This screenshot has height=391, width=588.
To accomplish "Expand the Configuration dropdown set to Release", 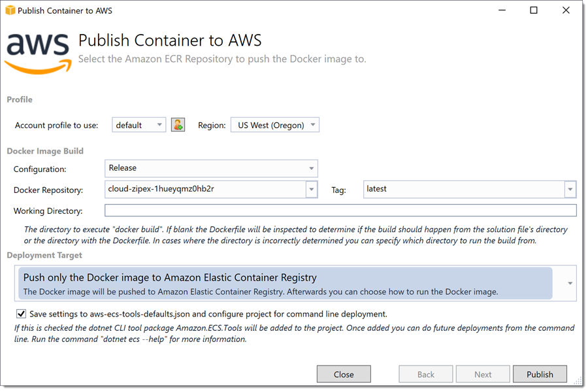I will tap(211, 168).
